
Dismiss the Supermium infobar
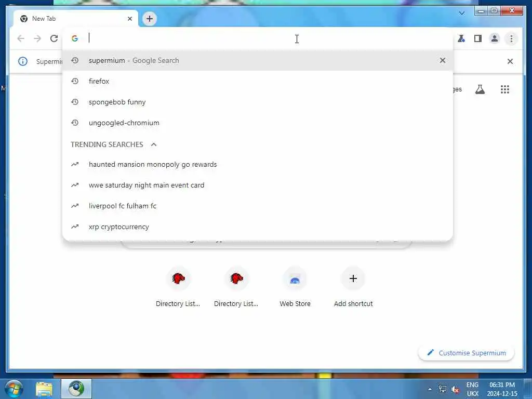tap(510, 61)
